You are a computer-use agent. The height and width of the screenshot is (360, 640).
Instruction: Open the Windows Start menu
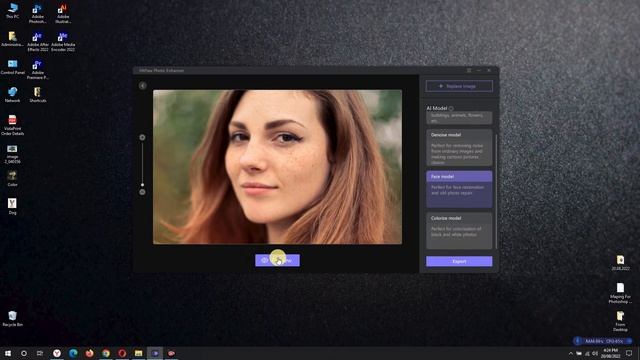click(x=8, y=353)
